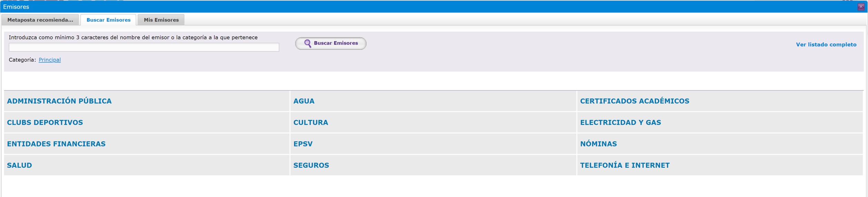Open the Salud category

19,166
